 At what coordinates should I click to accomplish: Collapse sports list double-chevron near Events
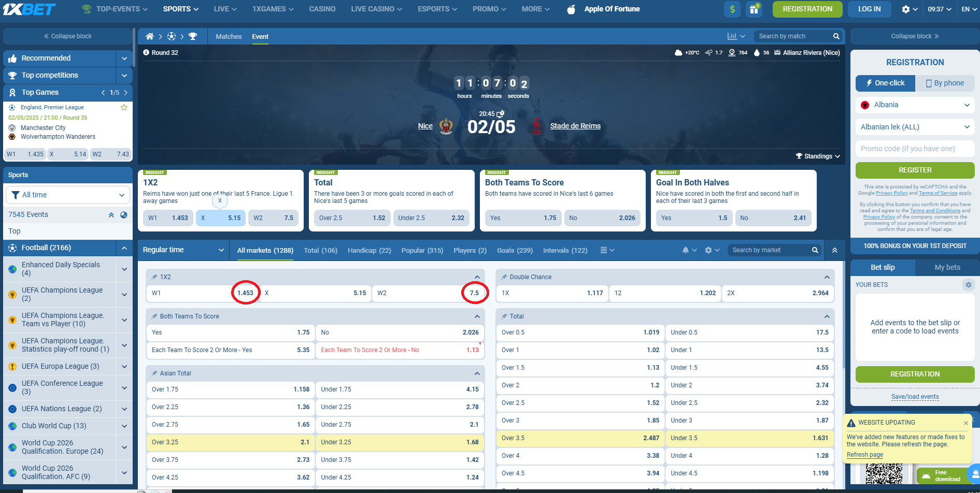pos(111,215)
